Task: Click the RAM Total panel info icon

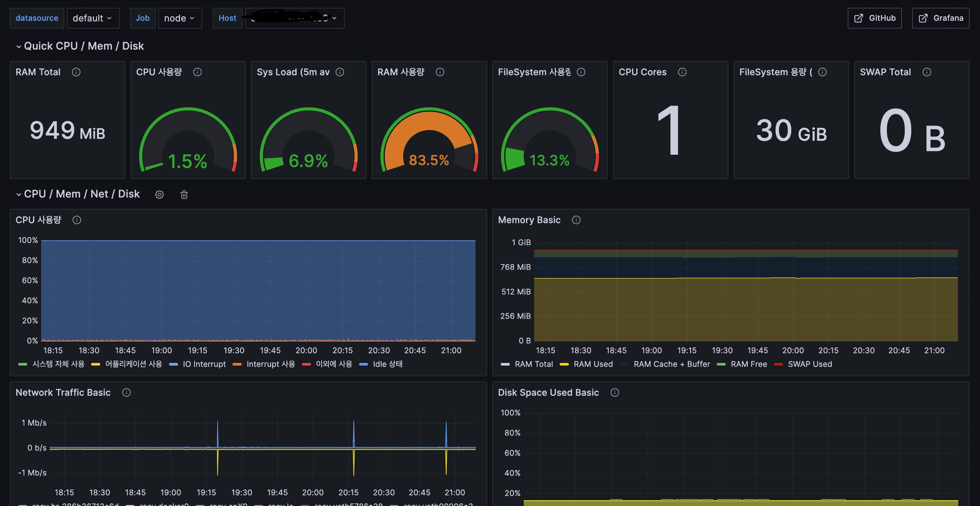Action: click(x=76, y=72)
